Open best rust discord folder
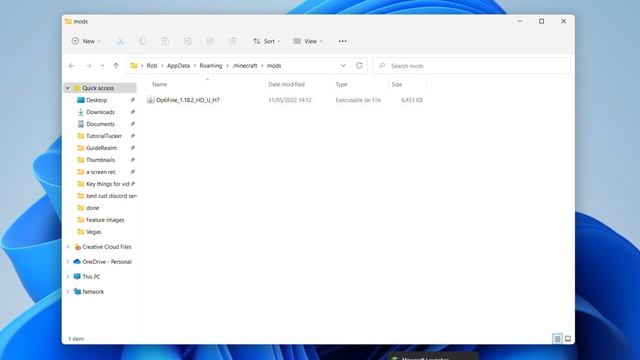The height and width of the screenshot is (360, 640). pyautogui.click(x=111, y=196)
